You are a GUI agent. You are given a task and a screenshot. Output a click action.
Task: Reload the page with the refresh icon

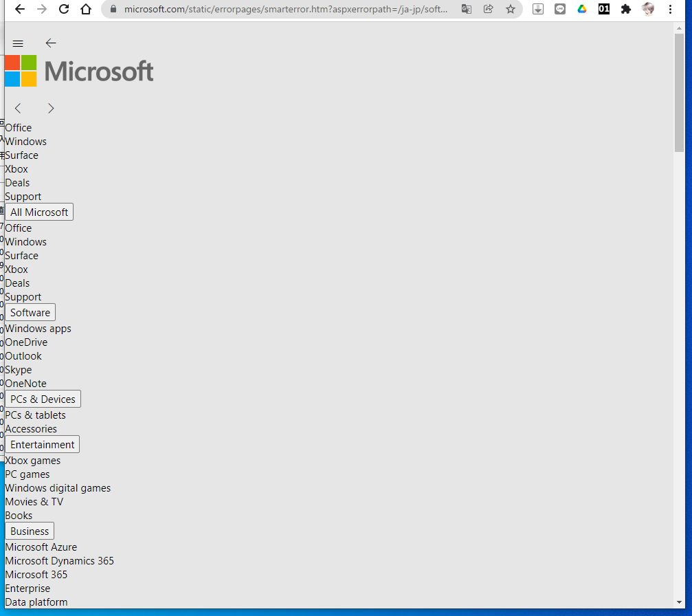64,9
